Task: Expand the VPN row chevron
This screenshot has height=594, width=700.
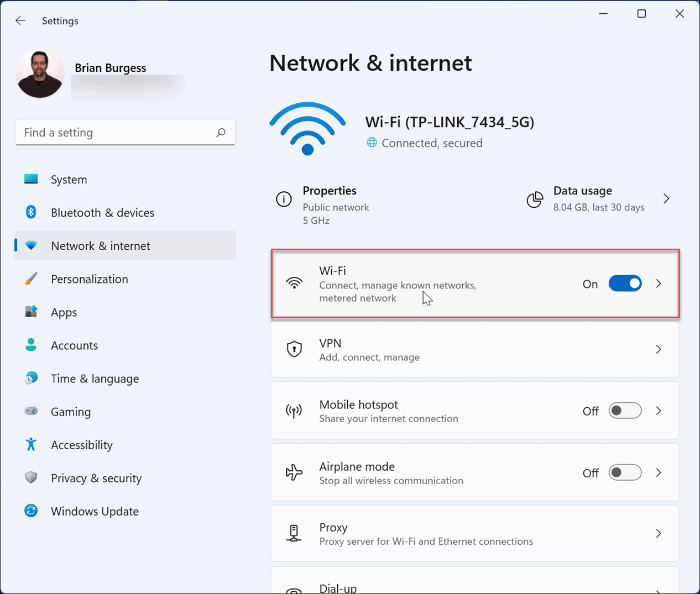Action: coord(659,349)
